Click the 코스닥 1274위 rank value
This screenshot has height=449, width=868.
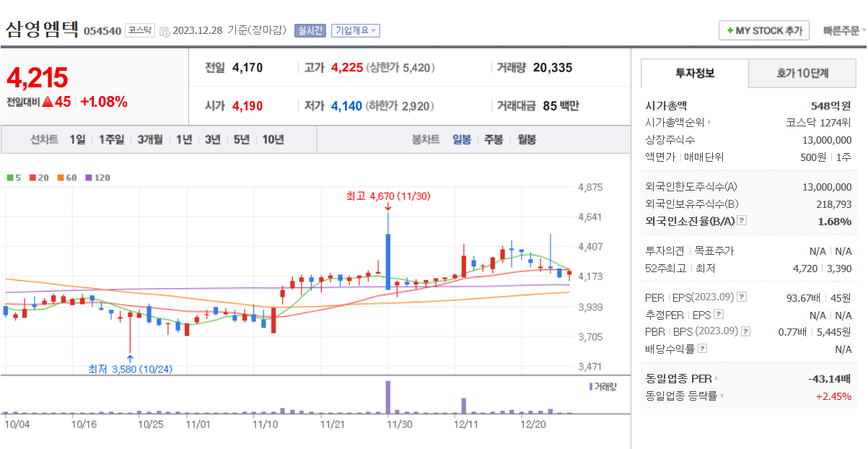(x=819, y=123)
